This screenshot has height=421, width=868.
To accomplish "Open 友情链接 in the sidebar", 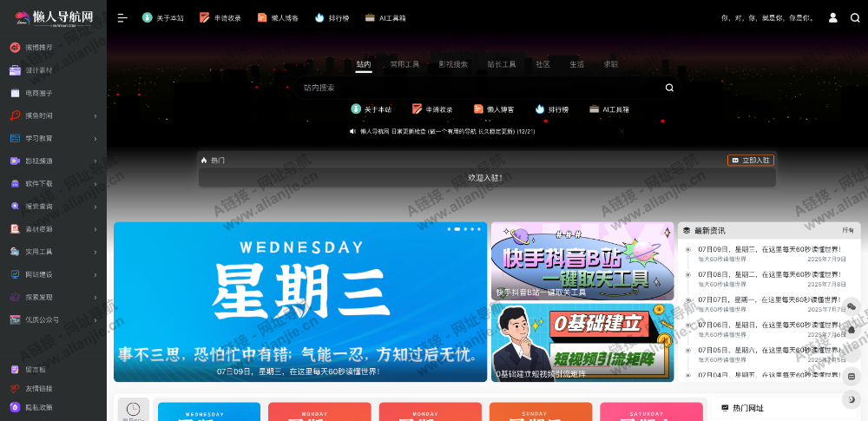I will (x=39, y=388).
